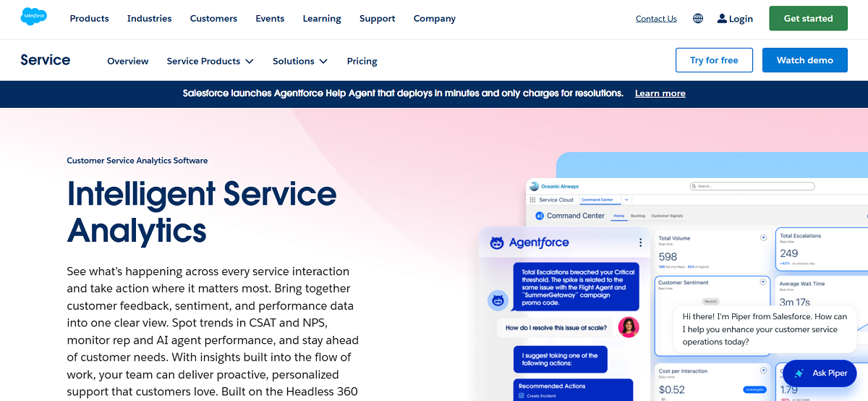Expand the Cost per Interaction card dropdown
The width and height of the screenshot is (868, 401).
tap(763, 371)
